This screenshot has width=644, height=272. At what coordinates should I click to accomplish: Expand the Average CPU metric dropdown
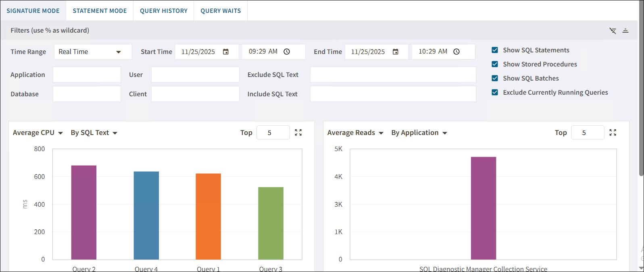tap(38, 133)
